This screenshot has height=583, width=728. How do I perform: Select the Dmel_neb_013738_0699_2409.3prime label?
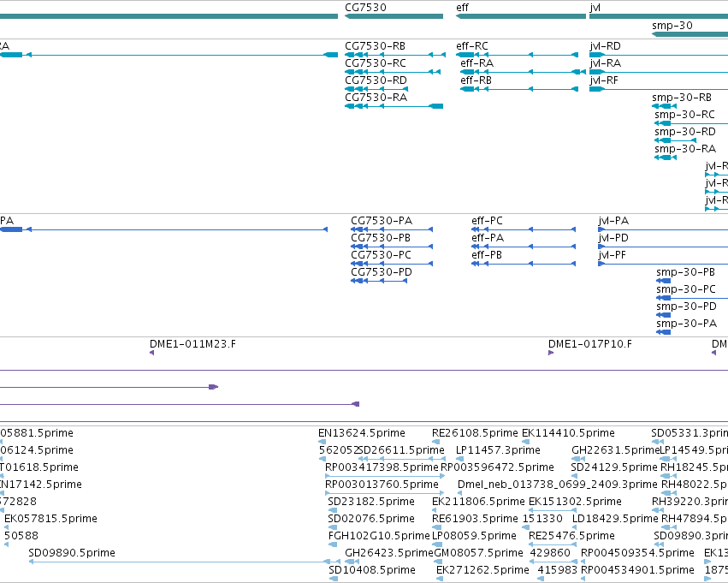pyautogui.click(x=558, y=485)
